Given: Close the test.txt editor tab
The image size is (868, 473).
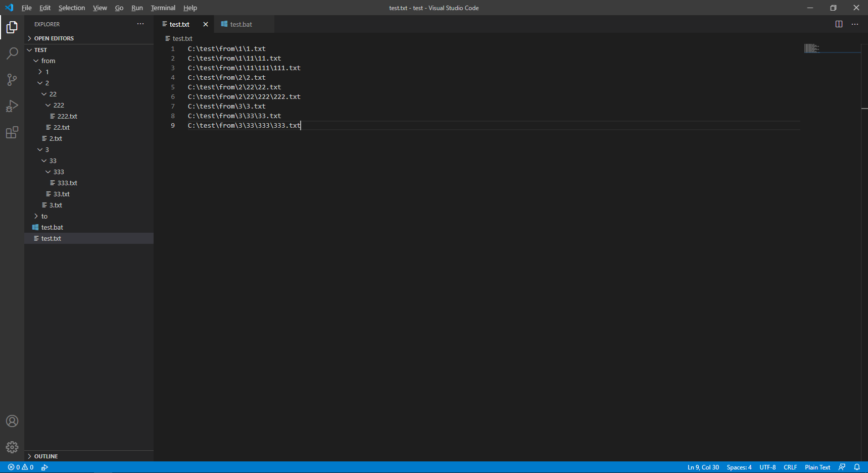Looking at the screenshot, I should coord(206,24).
